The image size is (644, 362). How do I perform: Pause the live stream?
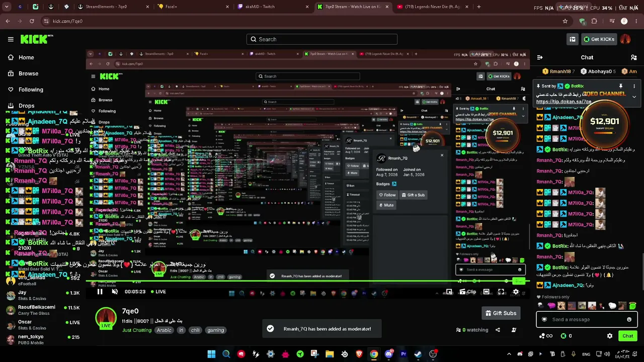point(100,292)
